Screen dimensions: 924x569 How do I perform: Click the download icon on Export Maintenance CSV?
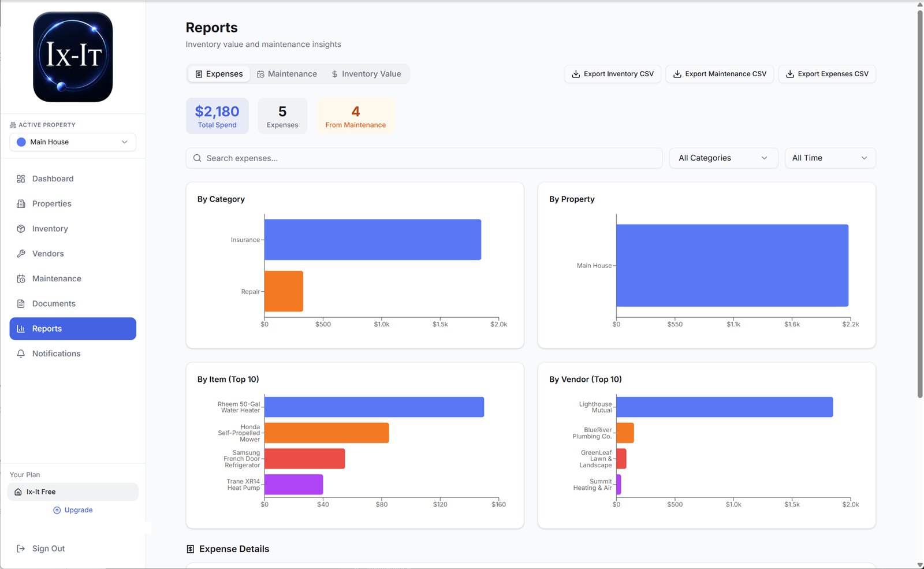(677, 74)
